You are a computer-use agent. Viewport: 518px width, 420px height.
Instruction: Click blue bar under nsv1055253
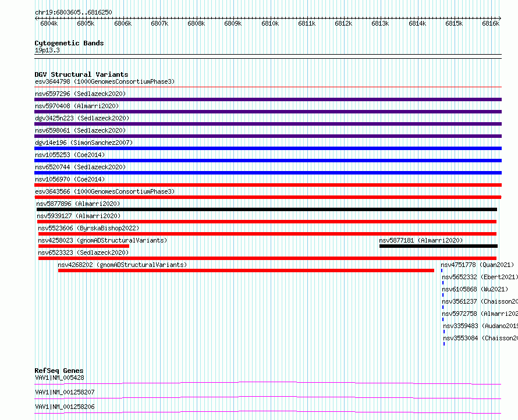tap(268, 161)
